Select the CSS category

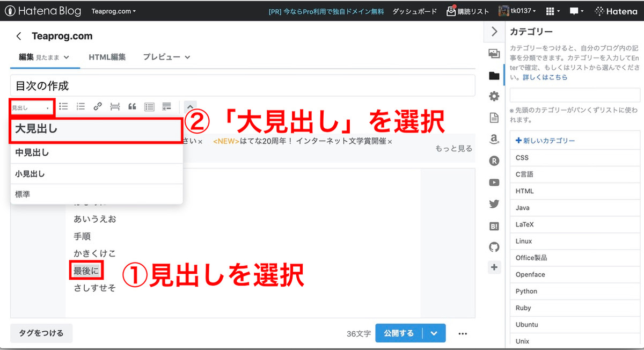point(575,158)
